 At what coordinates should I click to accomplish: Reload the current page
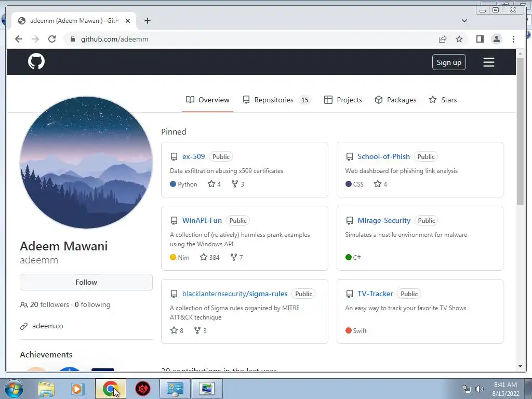52,39
